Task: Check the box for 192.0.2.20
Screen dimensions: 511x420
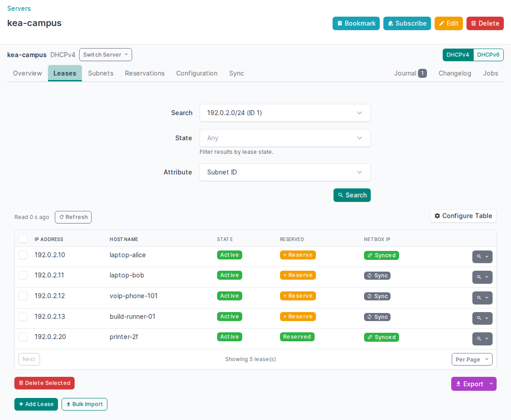Action: point(23,336)
